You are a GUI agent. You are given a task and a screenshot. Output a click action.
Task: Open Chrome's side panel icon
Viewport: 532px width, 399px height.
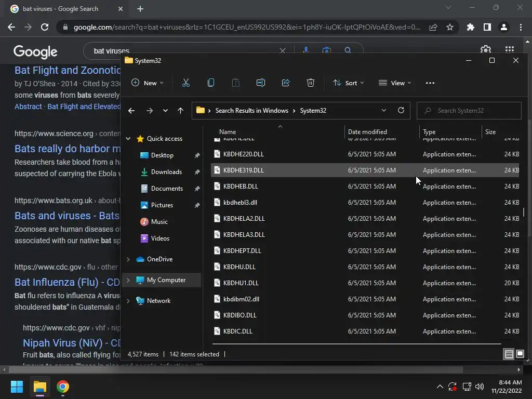[x=487, y=27]
